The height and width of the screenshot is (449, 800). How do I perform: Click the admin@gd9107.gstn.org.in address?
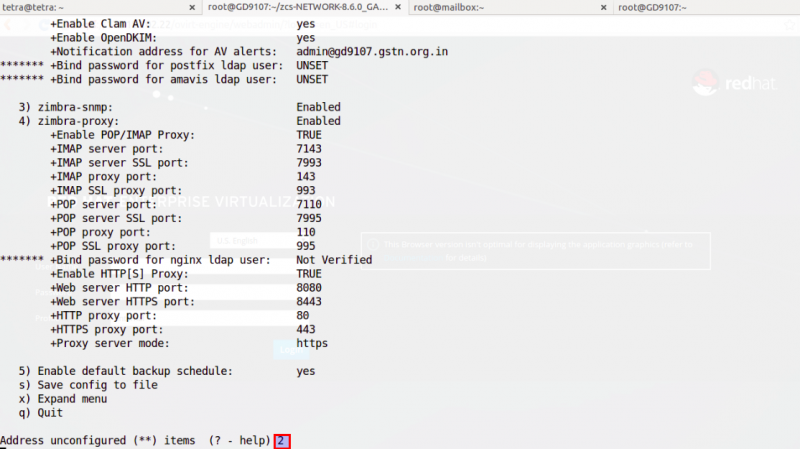(x=372, y=52)
